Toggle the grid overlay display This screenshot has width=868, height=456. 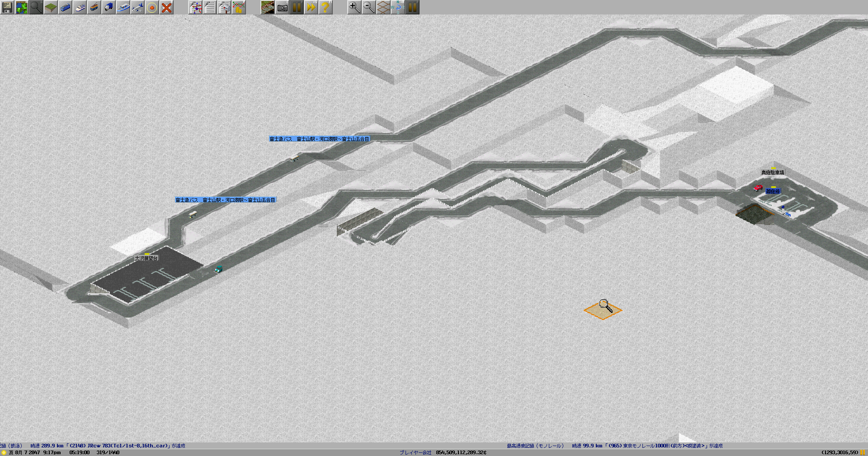point(383,7)
